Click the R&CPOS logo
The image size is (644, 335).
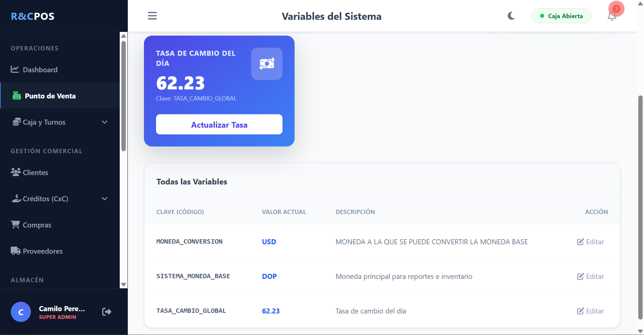pos(33,16)
